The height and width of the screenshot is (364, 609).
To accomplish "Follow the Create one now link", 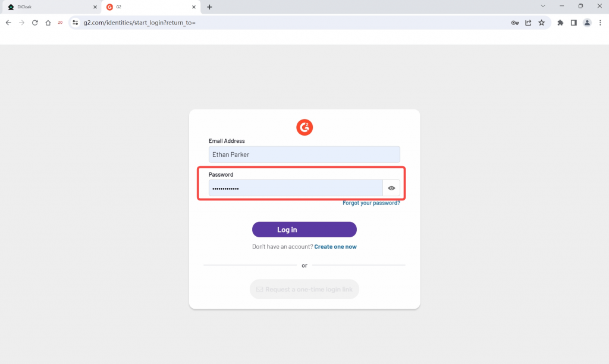I will click(x=335, y=247).
